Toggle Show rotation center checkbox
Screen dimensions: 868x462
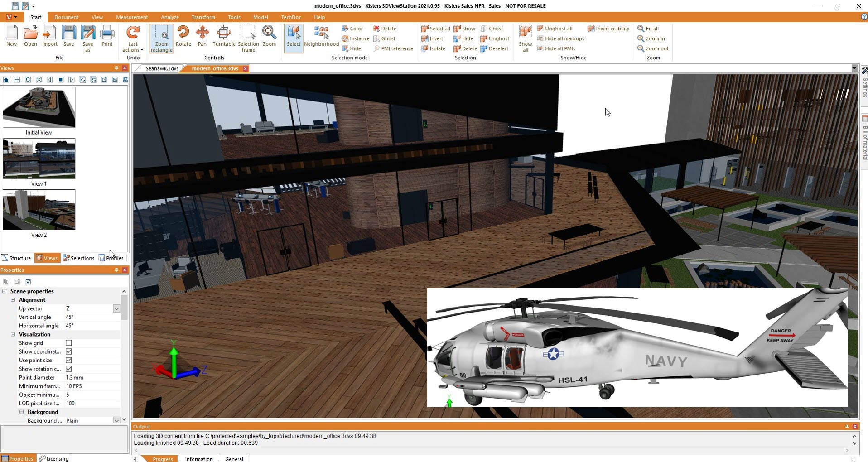pyautogui.click(x=69, y=369)
